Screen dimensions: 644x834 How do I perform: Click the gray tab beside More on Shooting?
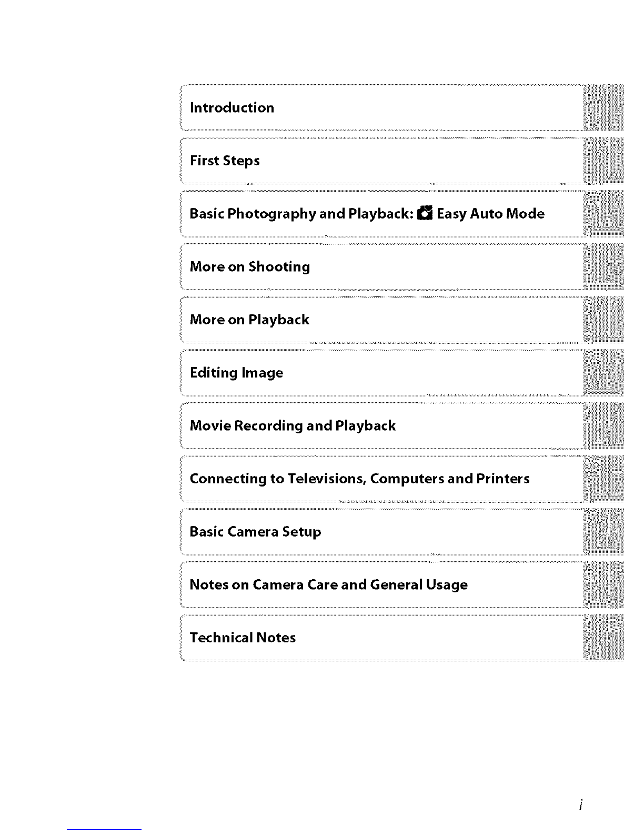[603, 266]
